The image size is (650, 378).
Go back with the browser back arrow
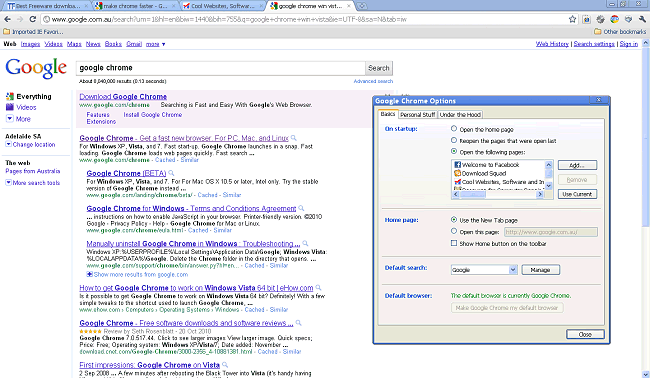tap(7, 19)
